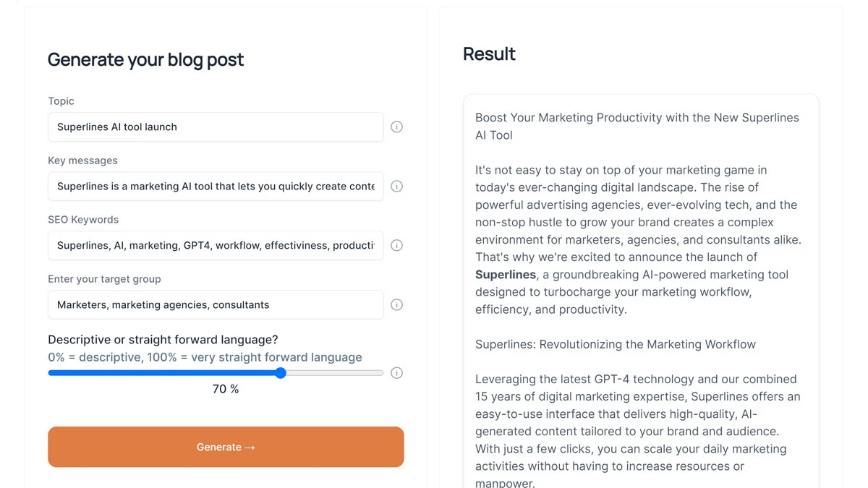Select the SEO Keywords input box
Screen dimensions: 868x488
coord(216,245)
